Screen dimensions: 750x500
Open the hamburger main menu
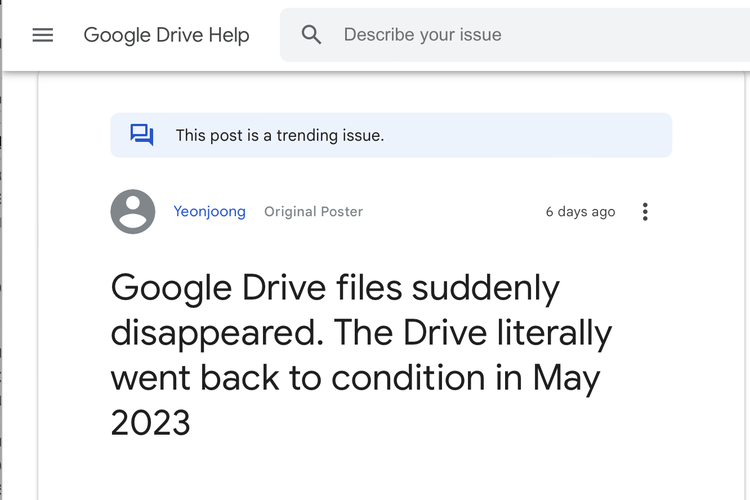(x=43, y=35)
